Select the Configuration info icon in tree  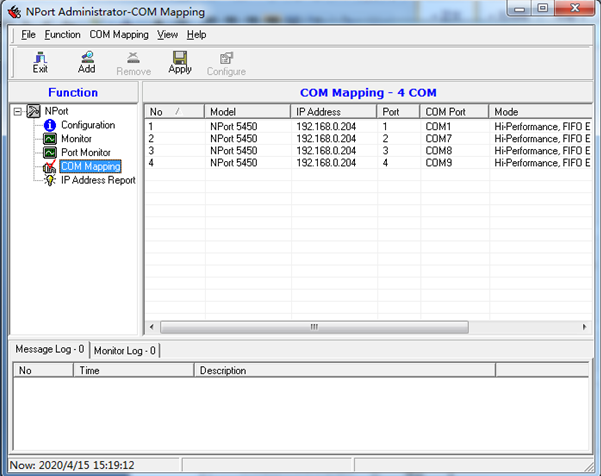(x=50, y=125)
